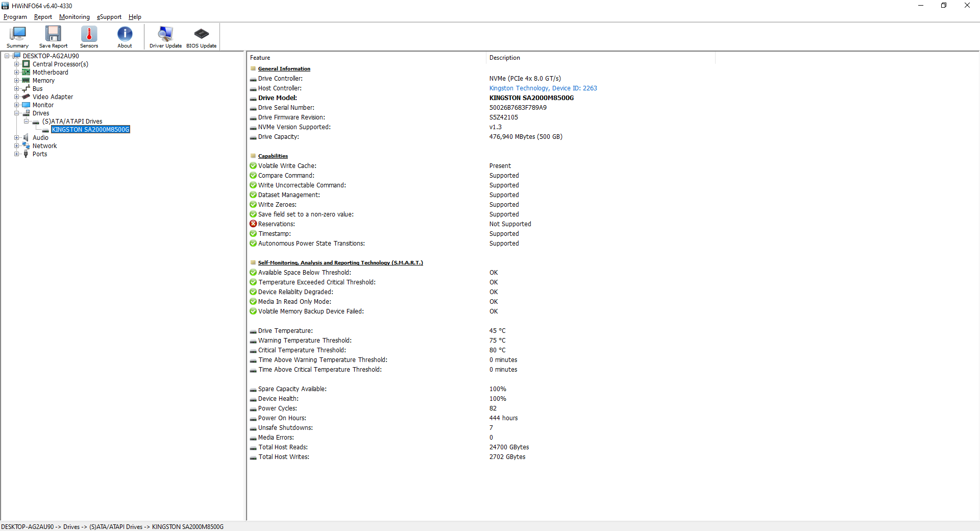
Task: Expand the Network node
Action: point(17,146)
